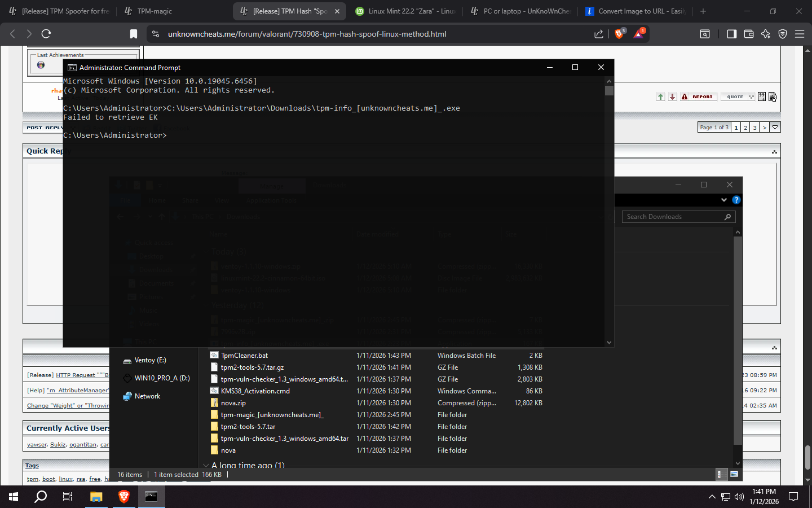Open the Brave Shields lion icon
Viewport: 812px width, 508px height.
619,34
